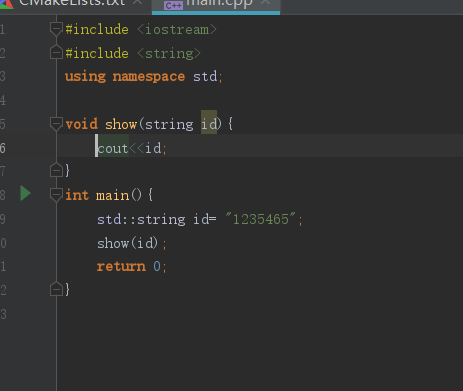Click the 'main' function name
The height and width of the screenshot is (391, 463).
click(x=112, y=195)
